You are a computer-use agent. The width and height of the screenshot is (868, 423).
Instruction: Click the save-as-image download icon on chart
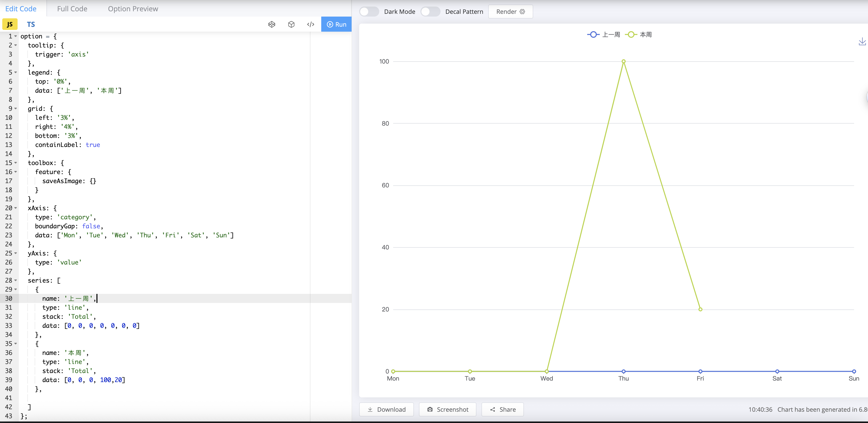[862, 41]
